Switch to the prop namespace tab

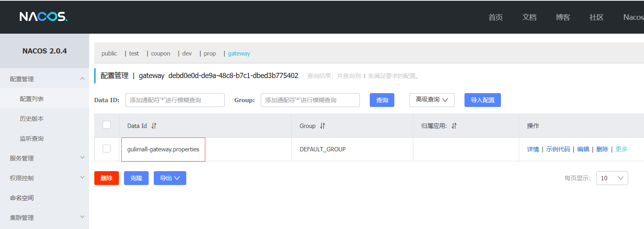210,53
